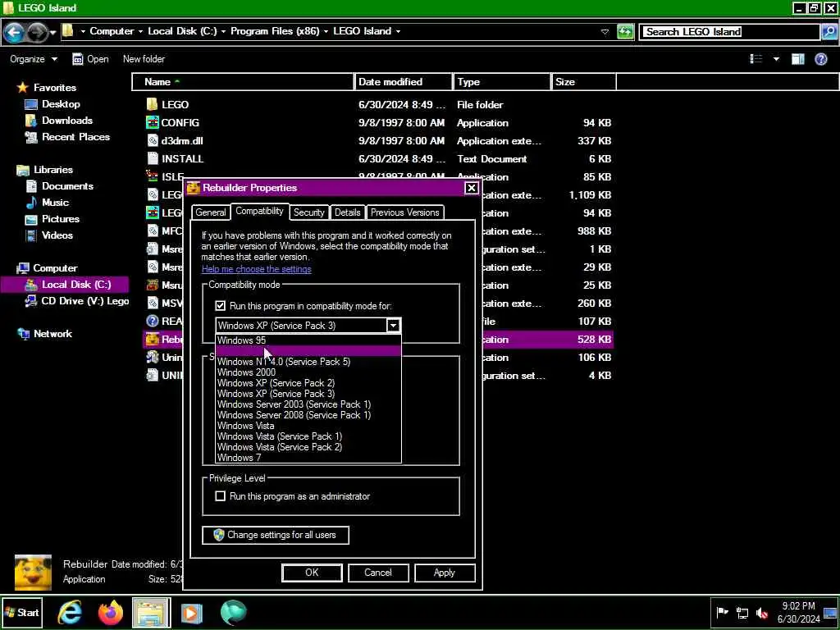Switch to the General tab

click(211, 212)
